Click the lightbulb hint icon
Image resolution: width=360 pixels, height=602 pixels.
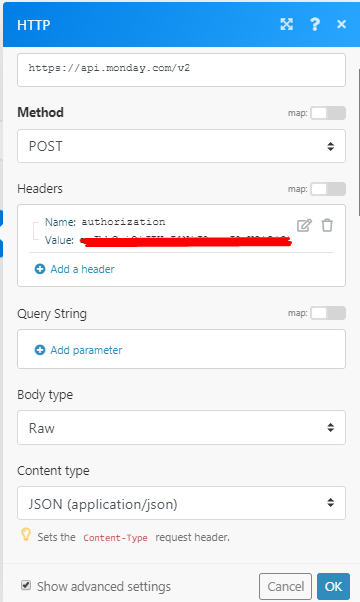(x=26, y=535)
